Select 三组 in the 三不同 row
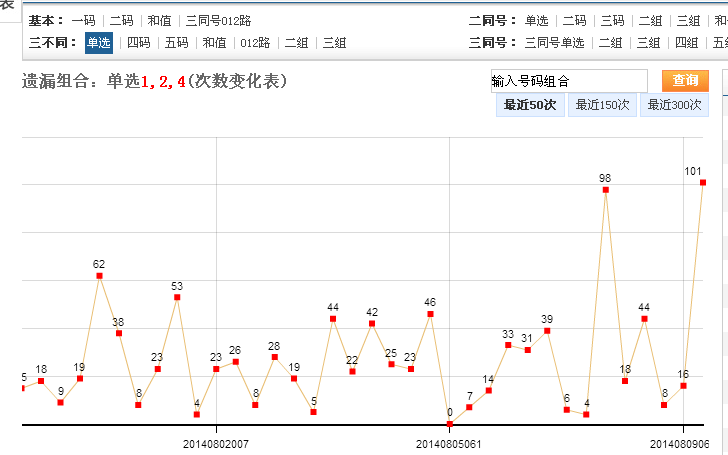 pyautogui.click(x=334, y=42)
